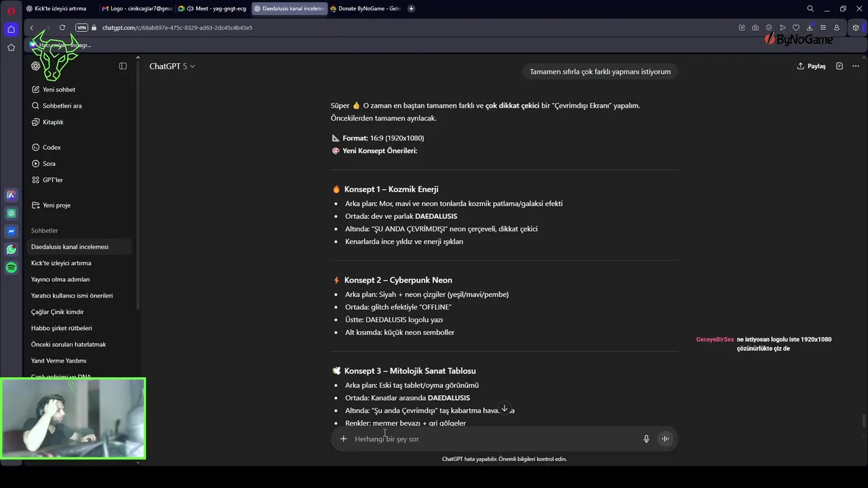Image resolution: width=868 pixels, height=488 pixels.
Task: Switch to Meet yag-gngt-ecg tab
Action: [x=212, y=9]
